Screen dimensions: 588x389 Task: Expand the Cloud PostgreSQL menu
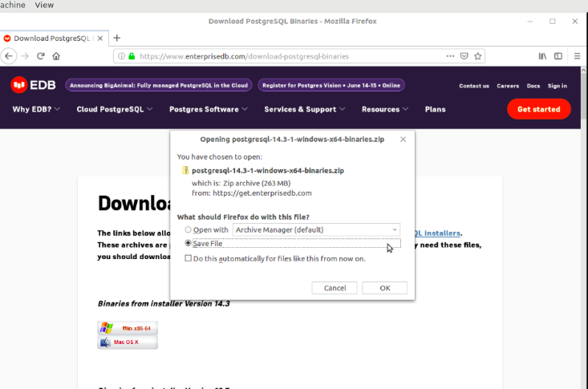(x=115, y=109)
